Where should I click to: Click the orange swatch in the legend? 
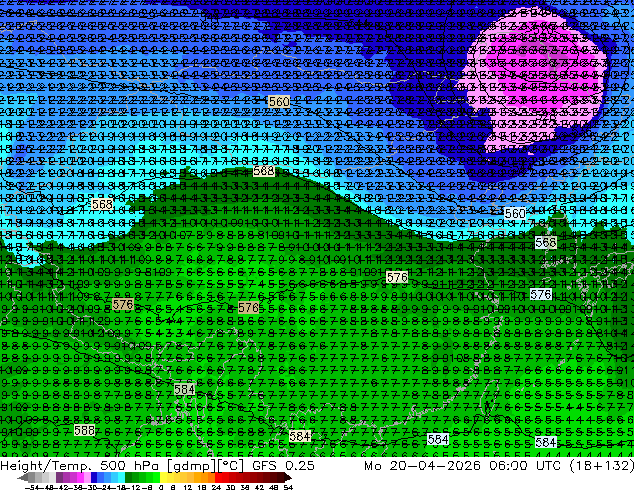pyautogui.click(x=205, y=477)
